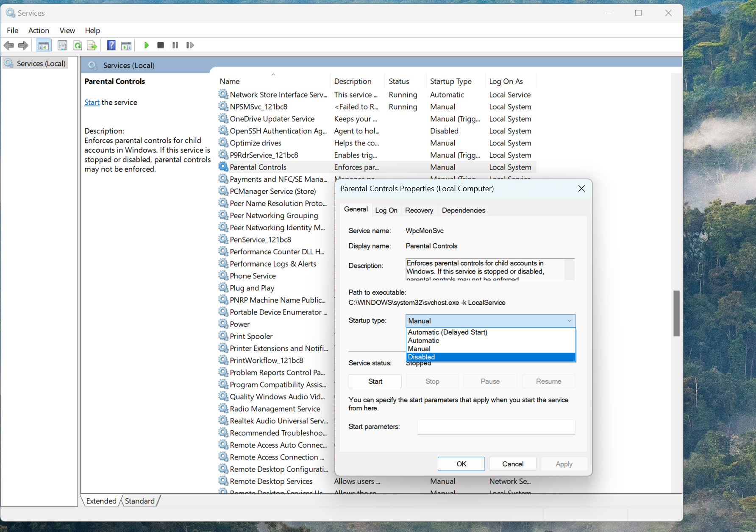This screenshot has width=756, height=532.
Task: Open the Startup type dropdown arrow
Action: point(570,321)
